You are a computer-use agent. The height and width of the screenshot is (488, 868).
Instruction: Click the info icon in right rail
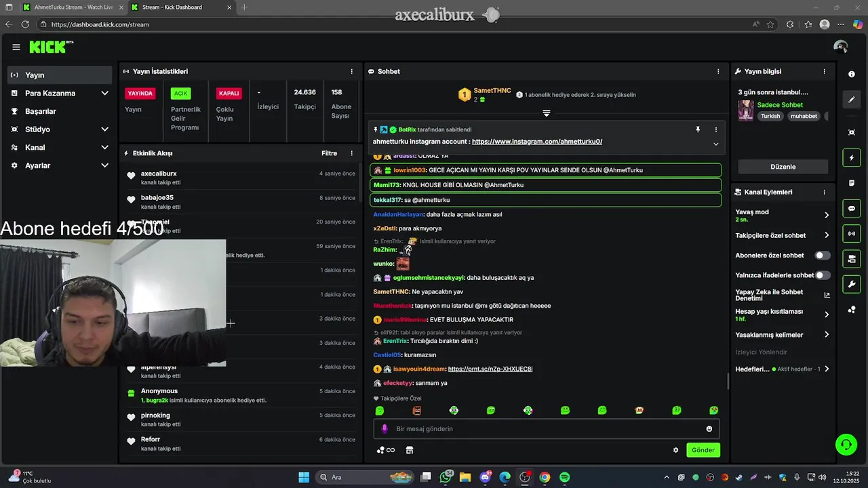[852, 75]
